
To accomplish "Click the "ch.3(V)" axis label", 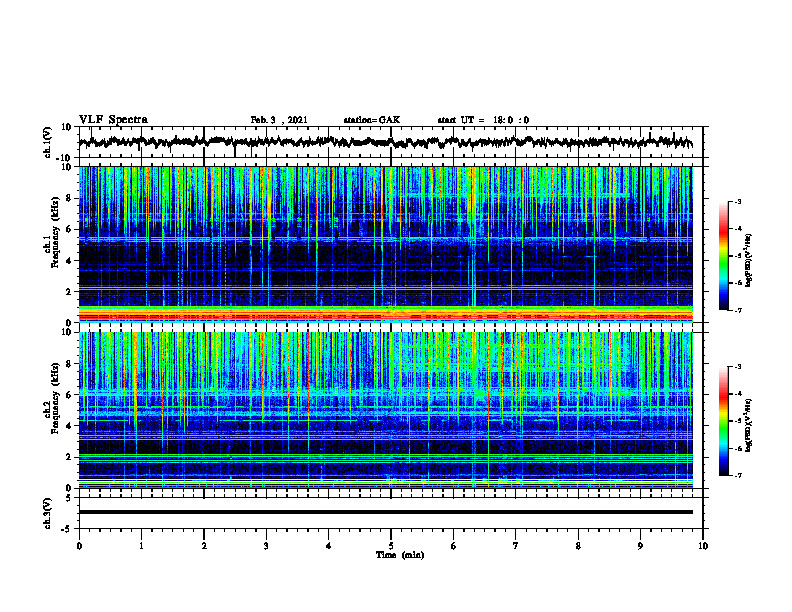I will pos(48,513).
